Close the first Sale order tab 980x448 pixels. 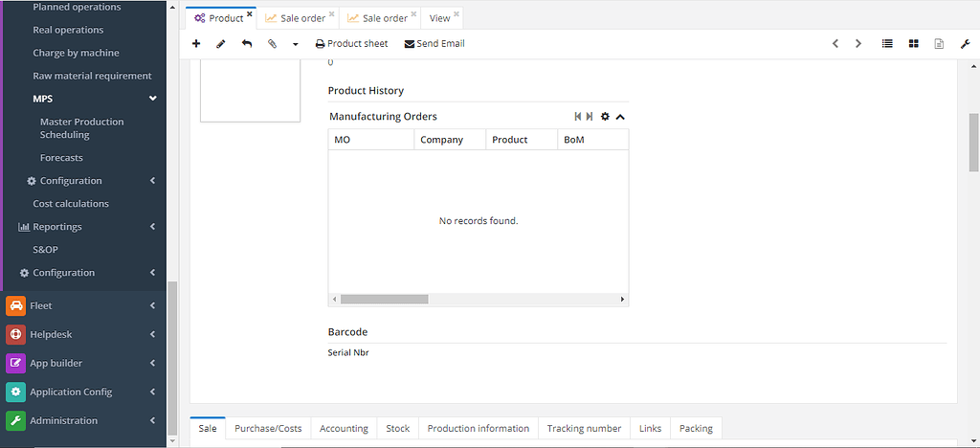click(x=331, y=13)
